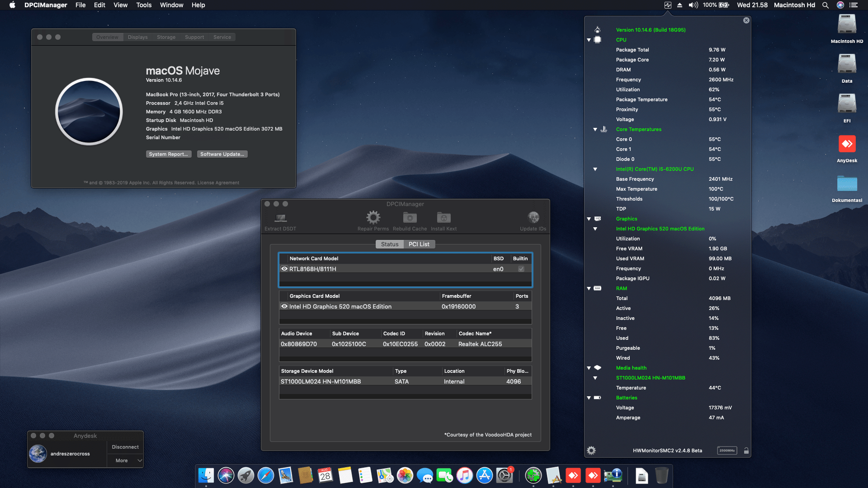
Task: Toggle eye icon beside Intel HD Graphics 520
Action: (284, 306)
